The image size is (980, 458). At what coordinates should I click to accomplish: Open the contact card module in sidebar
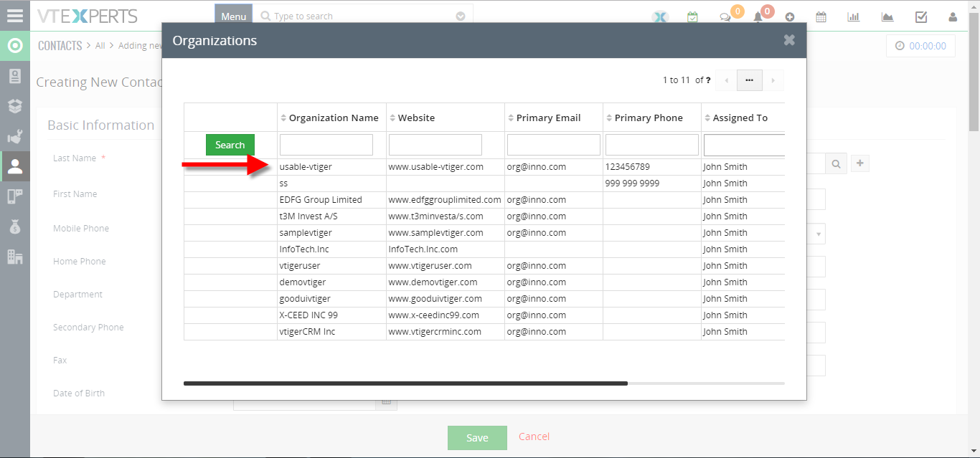click(x=14, y=76)
